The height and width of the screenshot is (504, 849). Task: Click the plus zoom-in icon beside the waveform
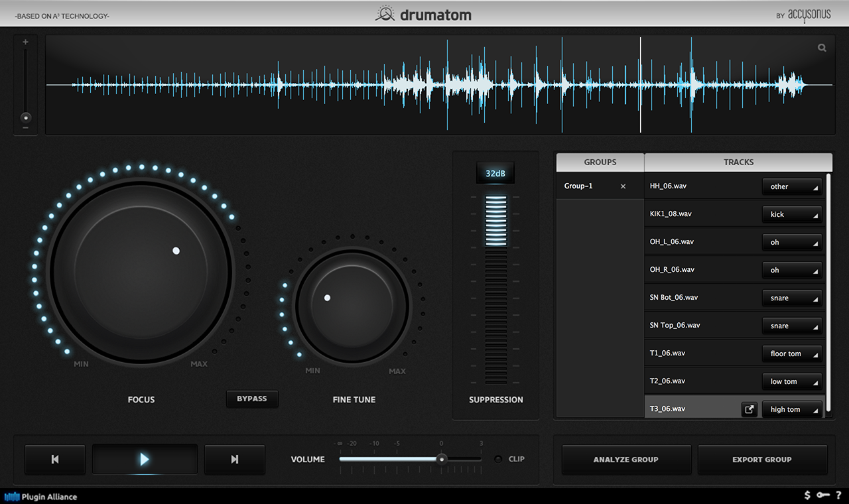click(26, 42)
